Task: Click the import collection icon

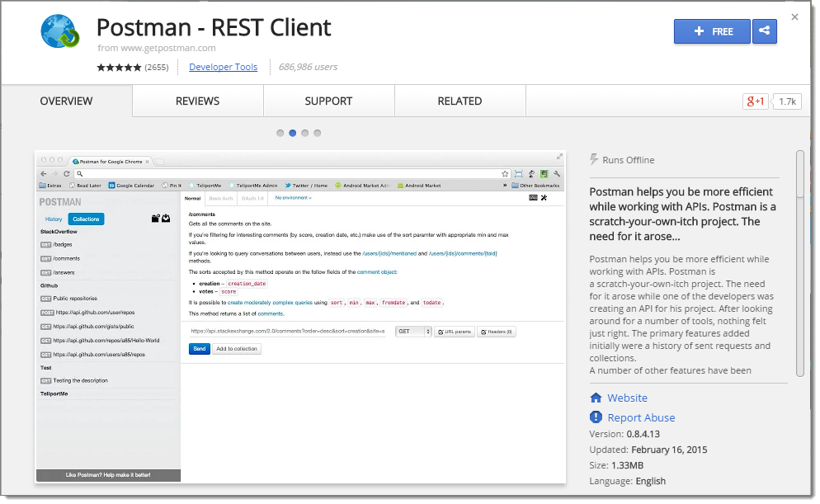Action: 166,219
